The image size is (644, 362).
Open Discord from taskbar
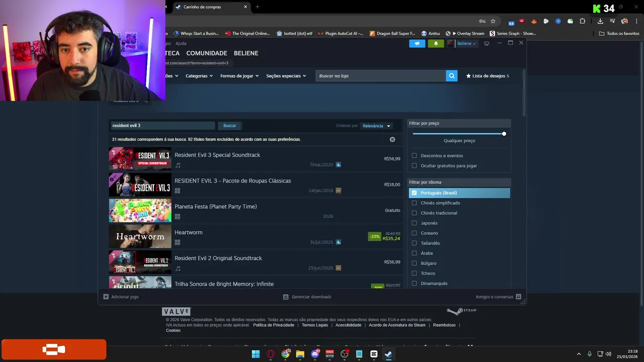click(315, 354)
